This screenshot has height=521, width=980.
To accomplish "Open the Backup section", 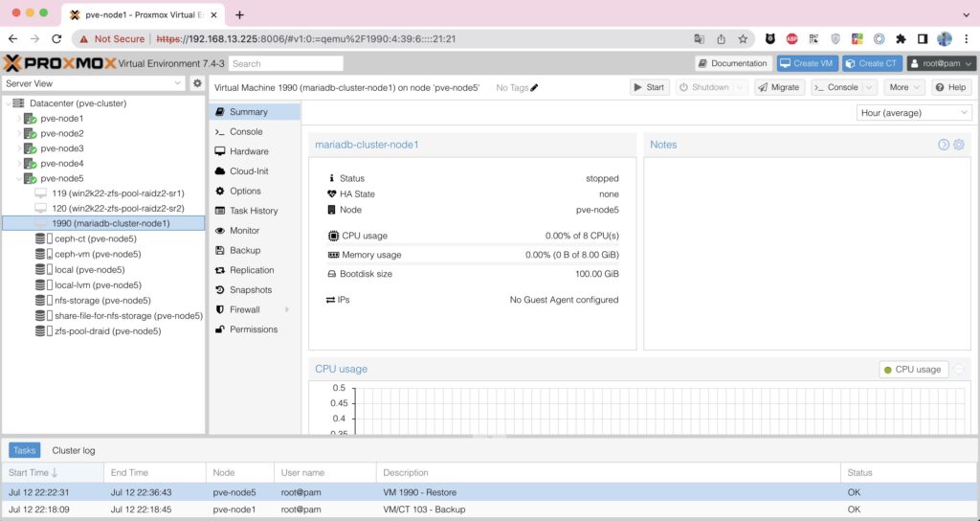I will [x=255, y=250].
